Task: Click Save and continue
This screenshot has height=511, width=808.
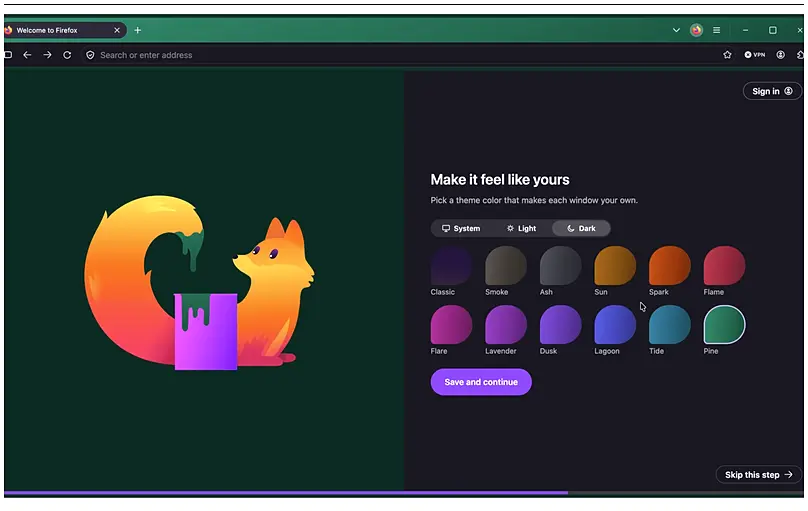Action: (481, 382)
